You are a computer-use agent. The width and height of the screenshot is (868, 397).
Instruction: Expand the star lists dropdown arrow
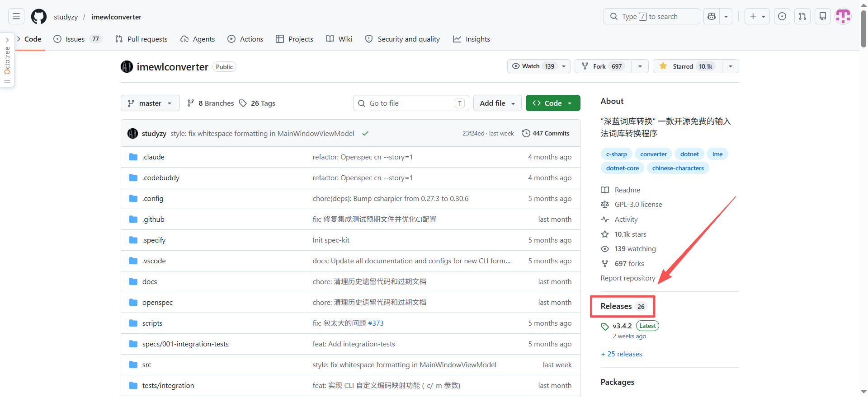pos(731,66)
